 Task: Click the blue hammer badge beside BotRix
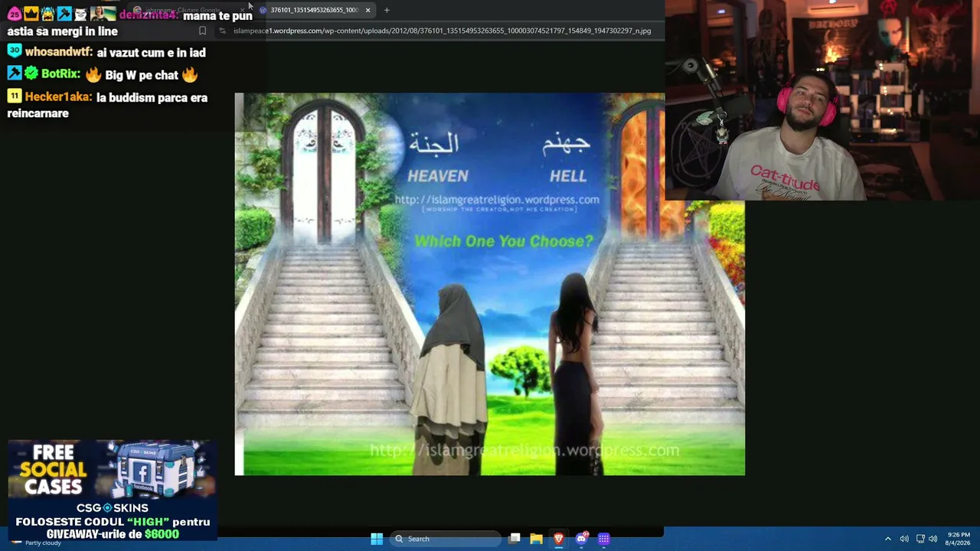point(15,73)
